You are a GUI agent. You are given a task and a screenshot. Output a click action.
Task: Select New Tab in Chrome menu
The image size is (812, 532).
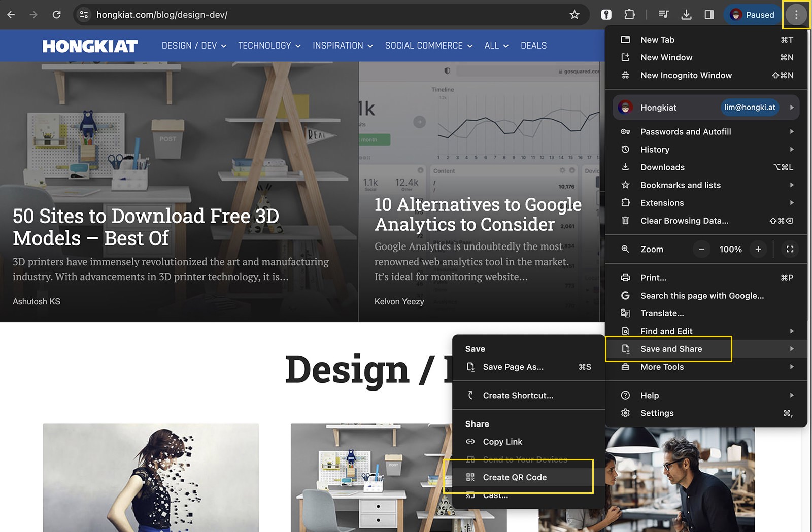[x=706, y=40]
